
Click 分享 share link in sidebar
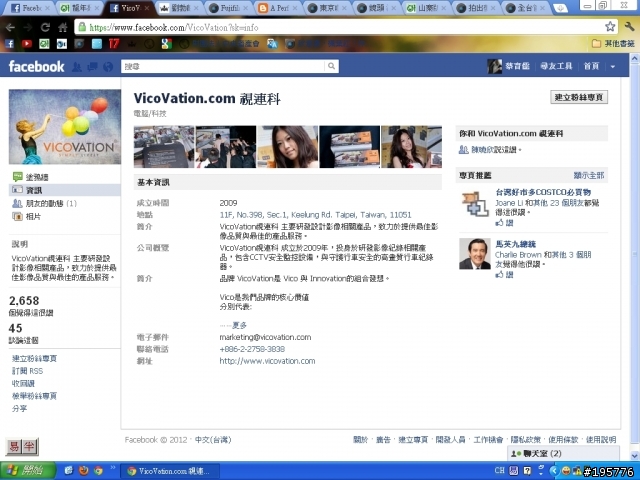[20, 409]
